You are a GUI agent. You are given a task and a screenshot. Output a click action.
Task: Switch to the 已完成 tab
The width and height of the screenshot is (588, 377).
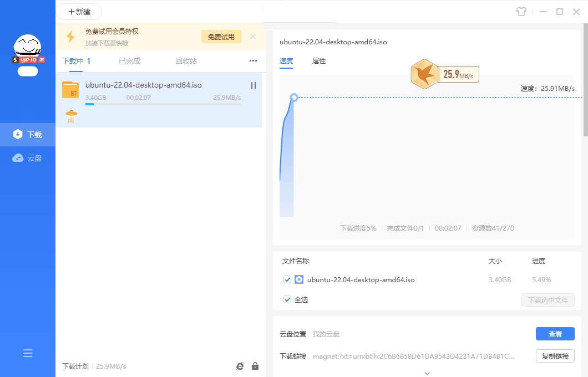[129, 61]
